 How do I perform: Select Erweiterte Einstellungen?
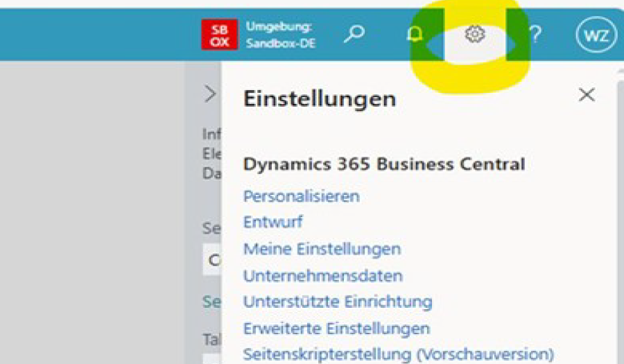pos(336,328)
